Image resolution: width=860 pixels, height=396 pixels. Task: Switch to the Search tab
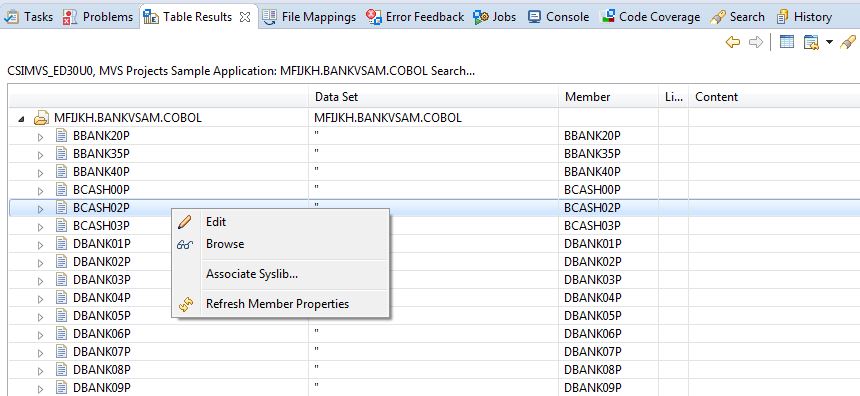[x=737, y=16]
